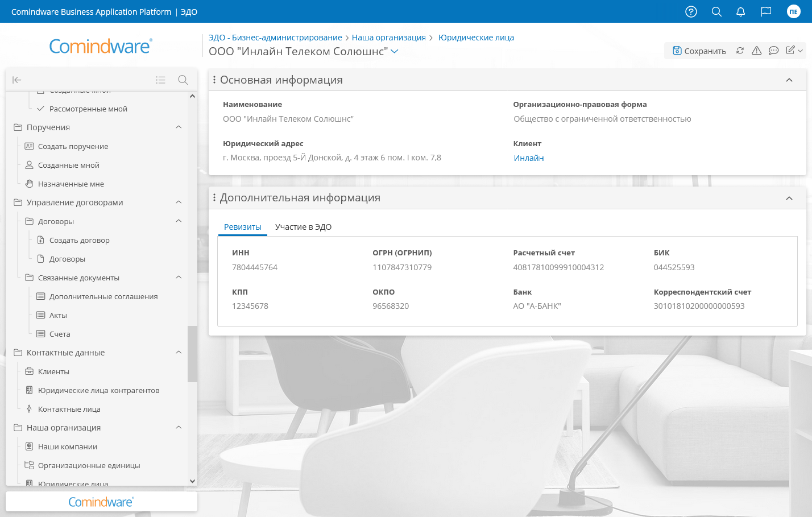The height and width of the screenshot is (517, 812).
Task: Open global search in top bar
Action: [x=716, y=11]
